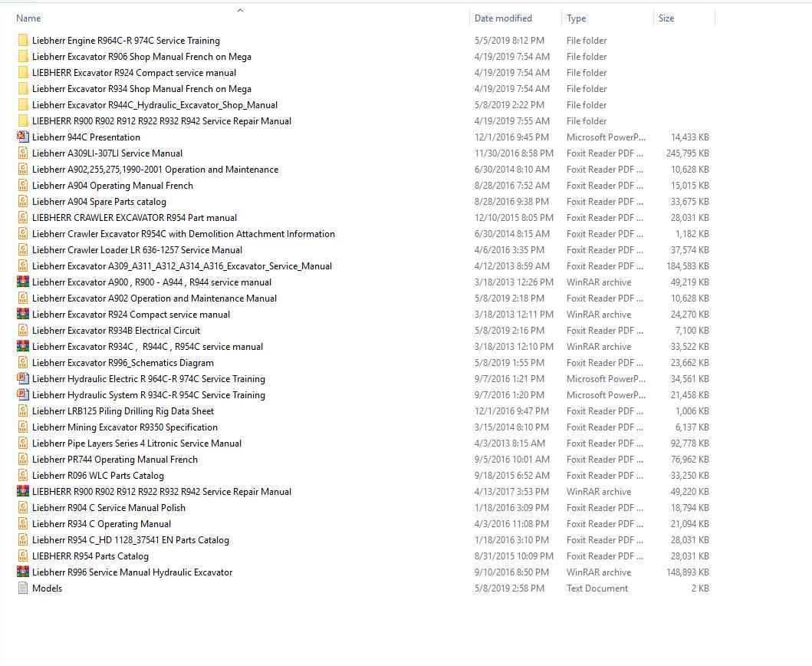Screen dimensions: 812x666
Task: Select Liebherr R954 C_HD 1128_37541 EN Parts Catalog
Action: tap(130, 539)
